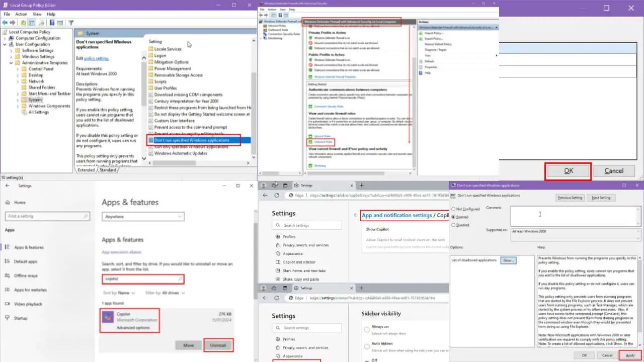
Task: Click the Uninstall button for Copilot
Action: 218,345
